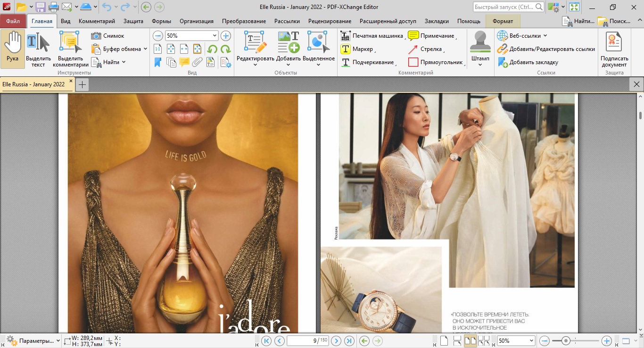Click the Undo arrow icon
The width and height of the screenshot is (644, 348).
tap(106, 7)
